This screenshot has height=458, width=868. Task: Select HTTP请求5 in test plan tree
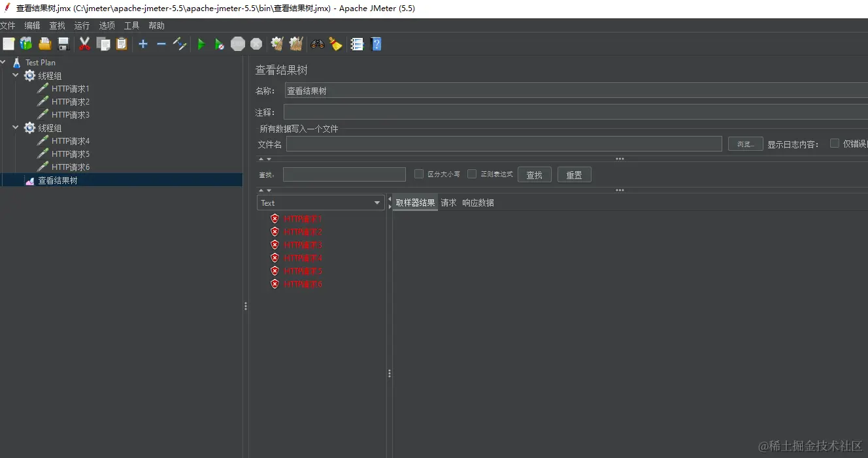coord(71,154)
